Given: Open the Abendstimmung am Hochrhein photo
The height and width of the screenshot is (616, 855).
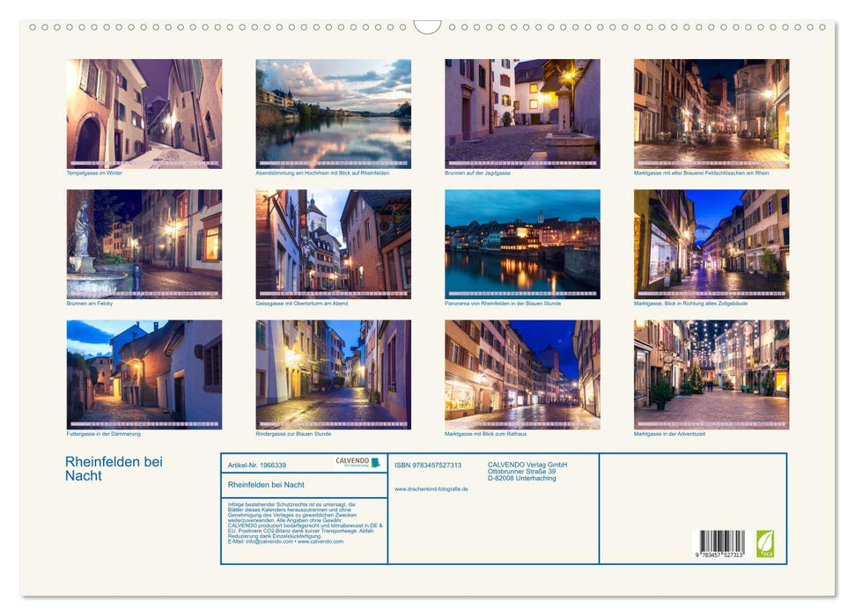Looking at the screenshot, I should click(x=333, y=114).
